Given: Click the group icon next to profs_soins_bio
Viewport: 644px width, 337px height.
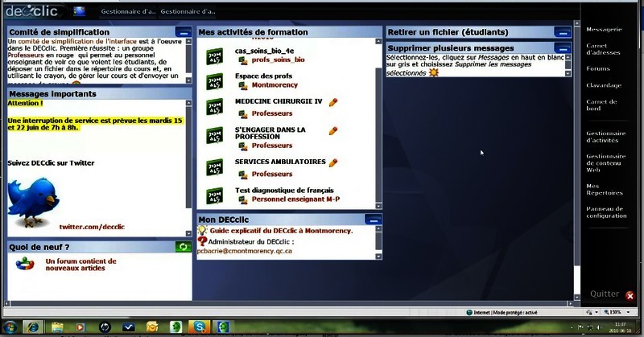Looking at the screenshot, I should (243, 60).
